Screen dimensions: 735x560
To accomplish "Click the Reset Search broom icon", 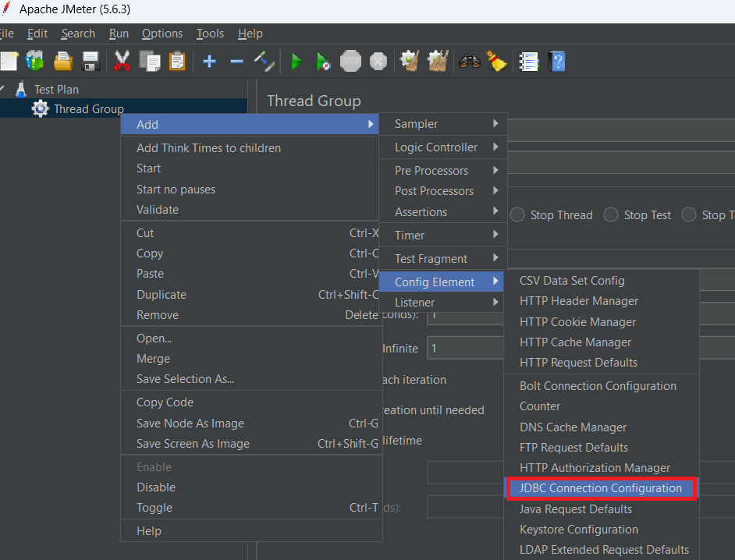I will click(496, 62).
